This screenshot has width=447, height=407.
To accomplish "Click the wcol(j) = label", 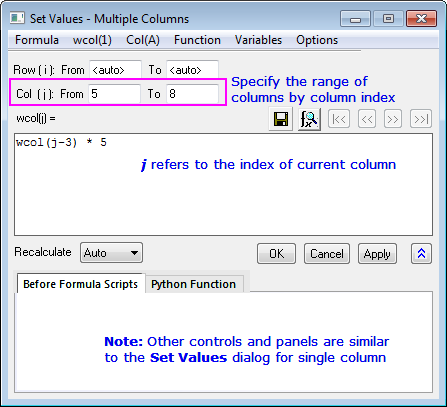I will (36, 118).
